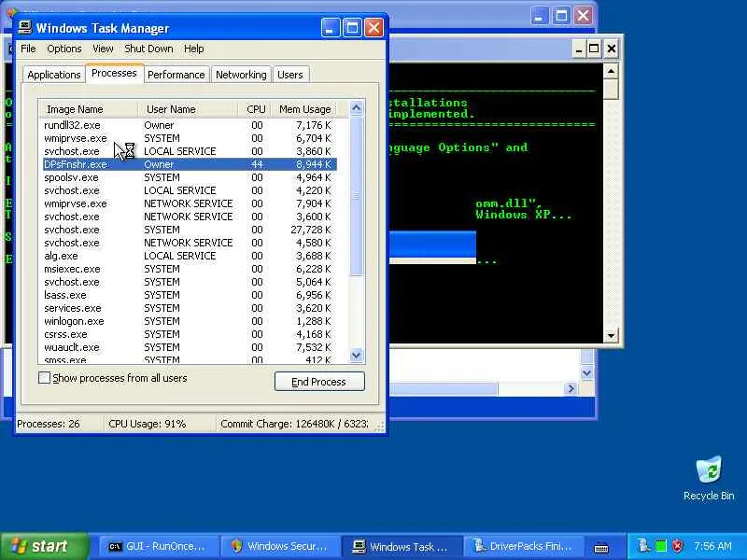
Task: Maximize the console window behind
Action: pyautogui.click(x=594, y=49)
